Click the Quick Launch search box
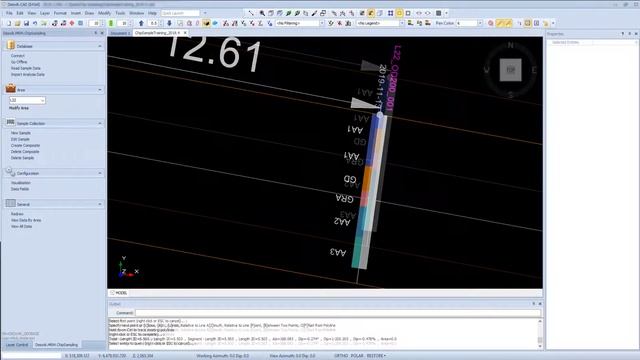640x360 pixels. click(180, 13)
